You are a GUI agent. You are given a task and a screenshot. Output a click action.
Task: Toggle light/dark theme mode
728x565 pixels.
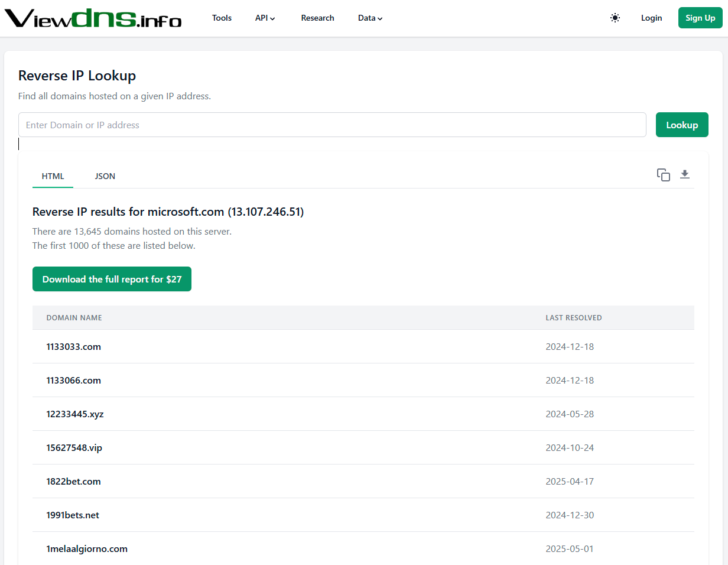[x=615, y=18]
